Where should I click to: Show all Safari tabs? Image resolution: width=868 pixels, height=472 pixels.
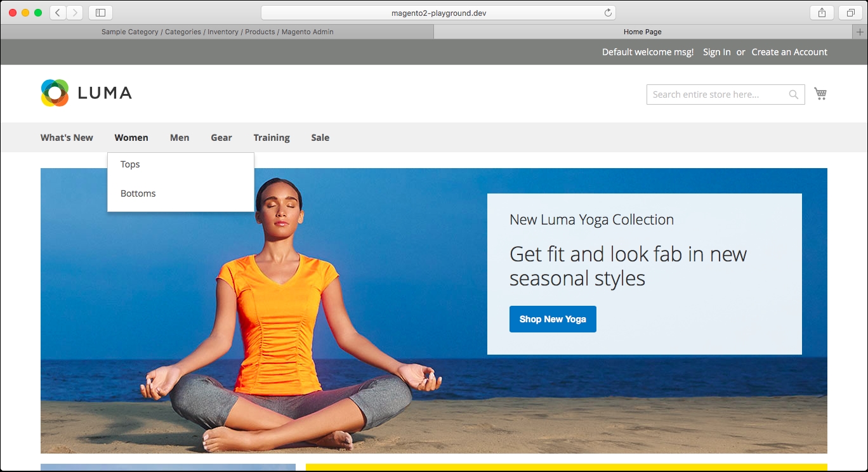point(850,13)
